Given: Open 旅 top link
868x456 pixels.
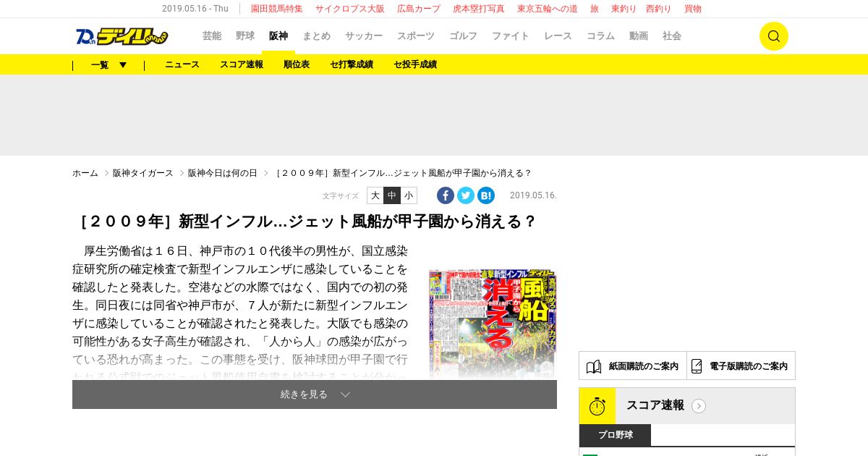Looking at the screenshot, I should tap(595, 9).
